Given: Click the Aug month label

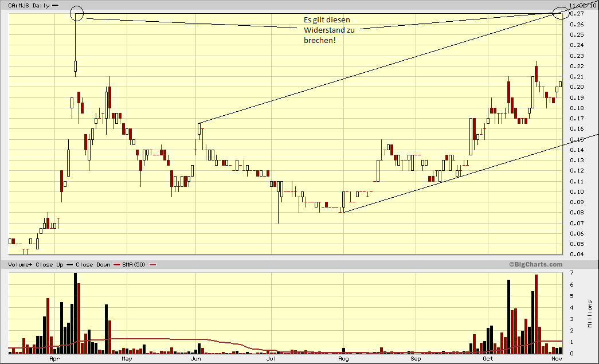Looking at the screenshot, I should pyautogui.click(x=343, y=359).
